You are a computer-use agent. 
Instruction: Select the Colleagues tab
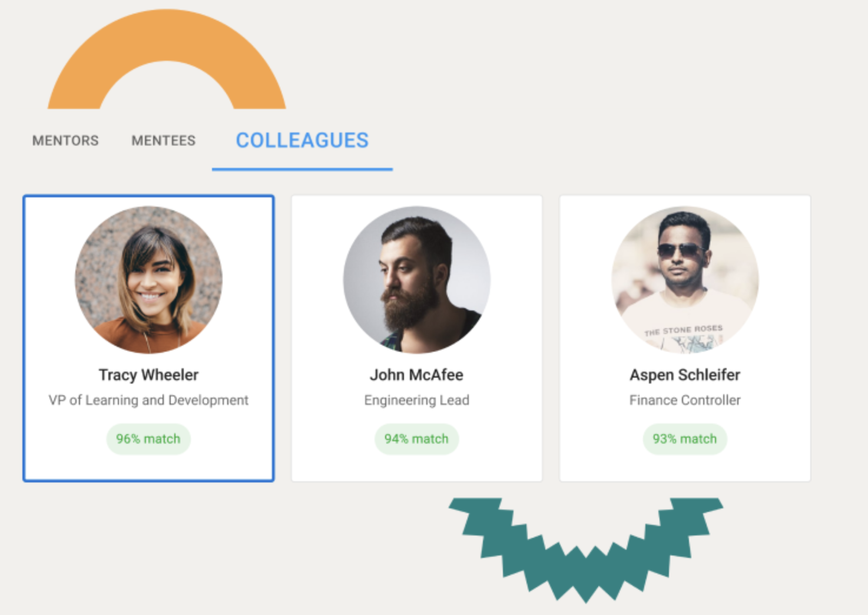point(302,141)
